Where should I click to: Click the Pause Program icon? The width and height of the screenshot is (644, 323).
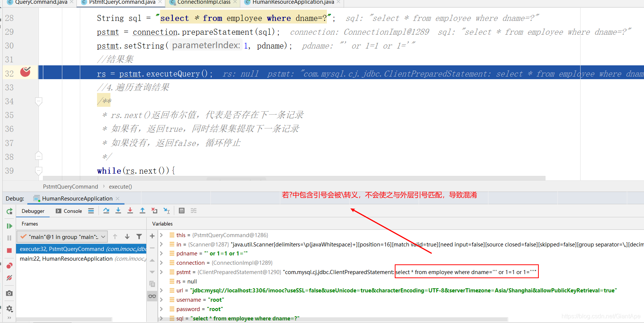[x=9, y=238]
